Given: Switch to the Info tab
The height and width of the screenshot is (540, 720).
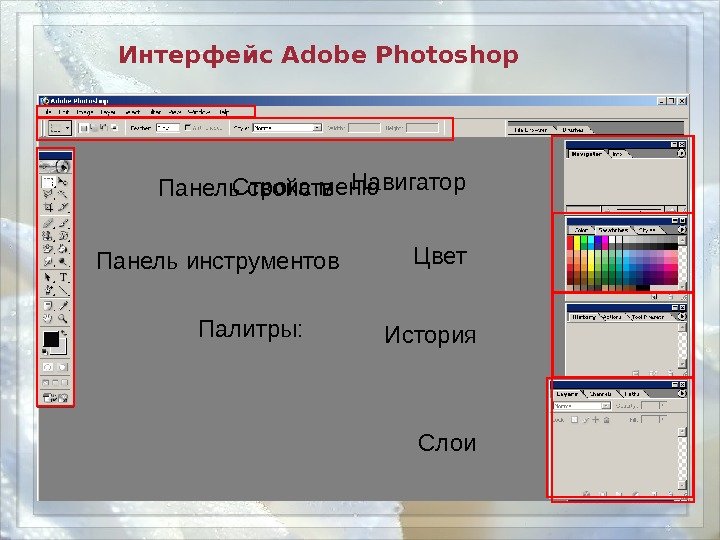Looking at the screenshot, I should [x=617, y=154].
